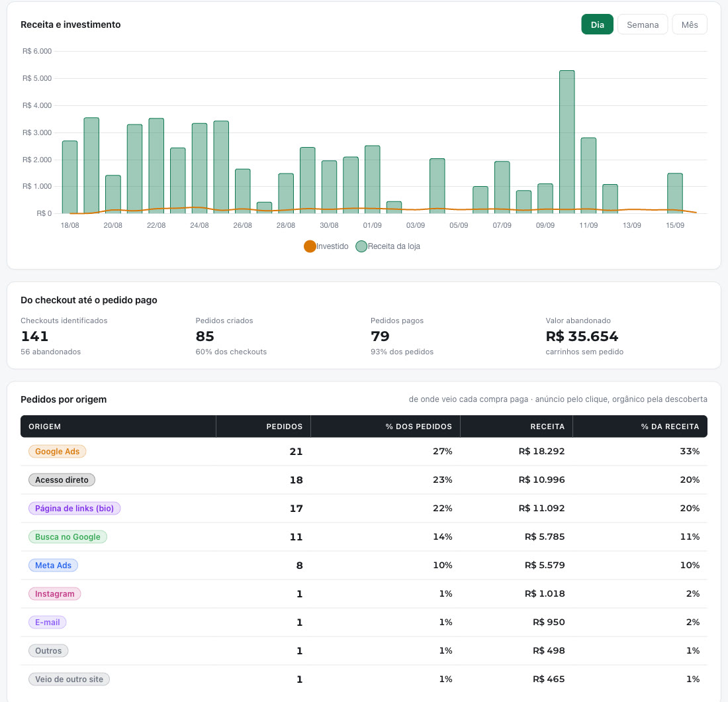This screenshot has width=728, height=702.
Task: Click the Busca no Google tag
Action: pos(68,537)
